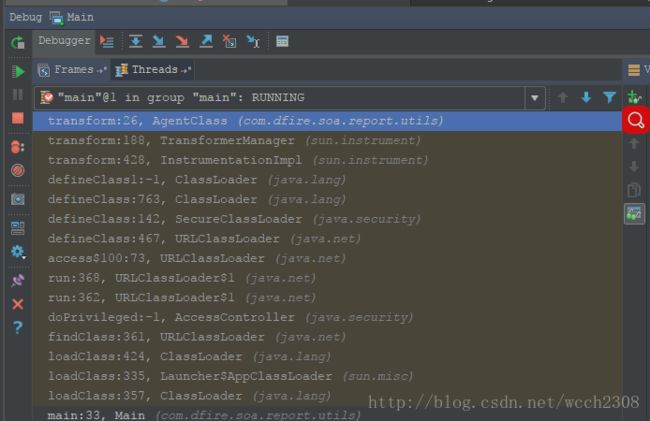Open help question mark icon
Viewport: 650px width, 421px height.
pyautogui.click(x=18, y=327)
